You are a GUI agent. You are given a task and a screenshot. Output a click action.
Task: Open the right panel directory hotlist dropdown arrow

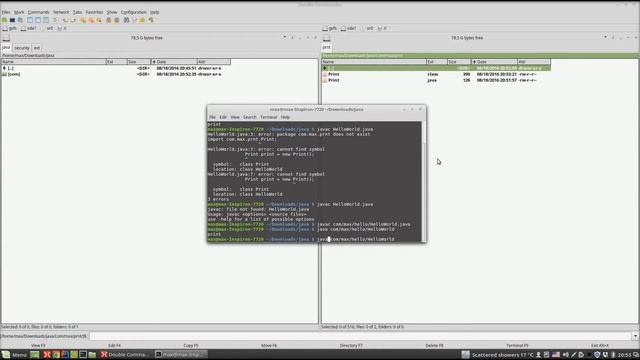tap(605, 38)
